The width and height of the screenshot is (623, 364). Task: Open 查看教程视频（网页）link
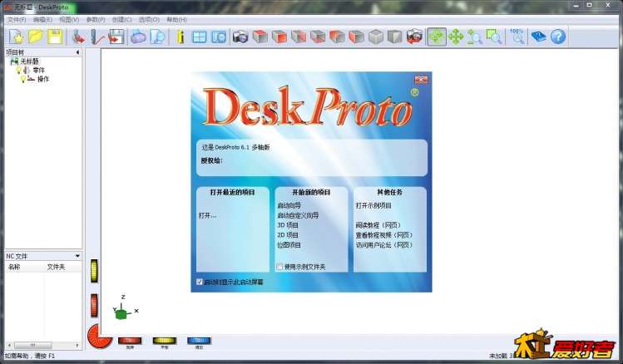pos(384,235)
